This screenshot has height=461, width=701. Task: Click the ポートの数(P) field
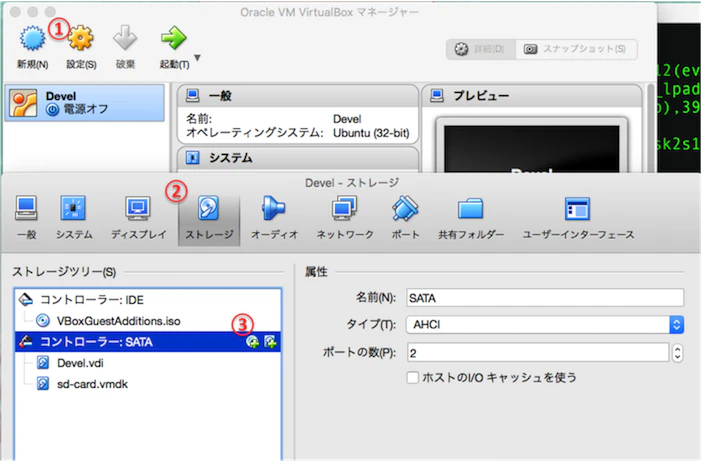coord(538,353)
